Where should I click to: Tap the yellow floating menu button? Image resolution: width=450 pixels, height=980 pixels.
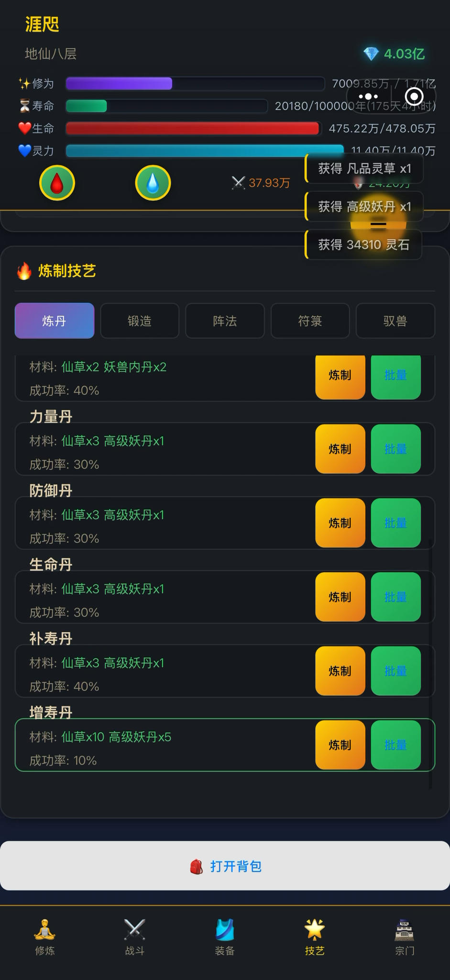point(378,223)
